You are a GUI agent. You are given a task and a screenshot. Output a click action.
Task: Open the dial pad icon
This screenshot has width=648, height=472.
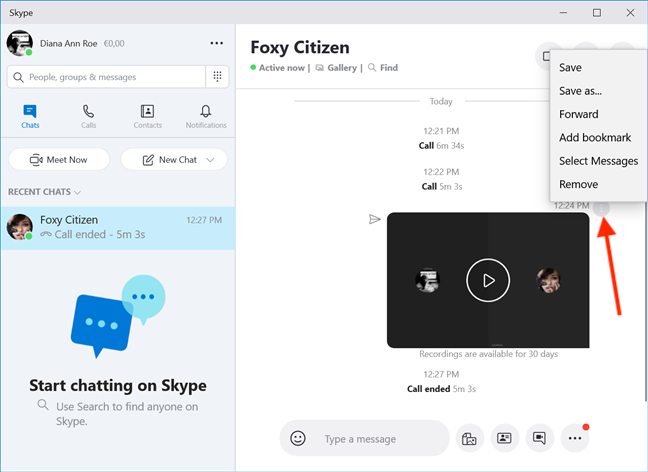pyautogui.click(x=217, y=76)
